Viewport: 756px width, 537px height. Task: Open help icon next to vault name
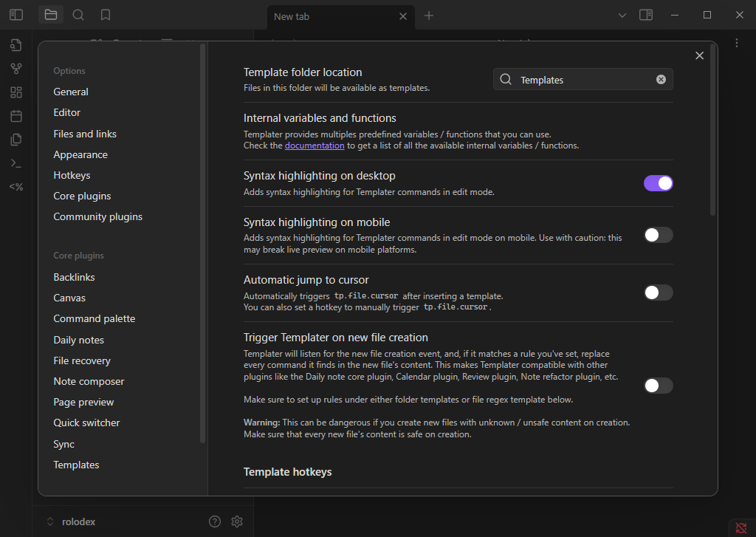tap(215, 521)
